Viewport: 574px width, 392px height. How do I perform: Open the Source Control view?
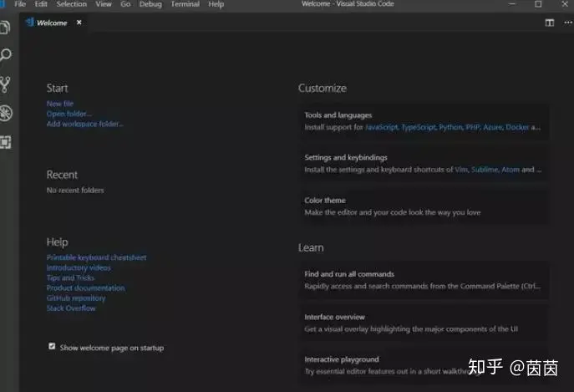[5, 84]
